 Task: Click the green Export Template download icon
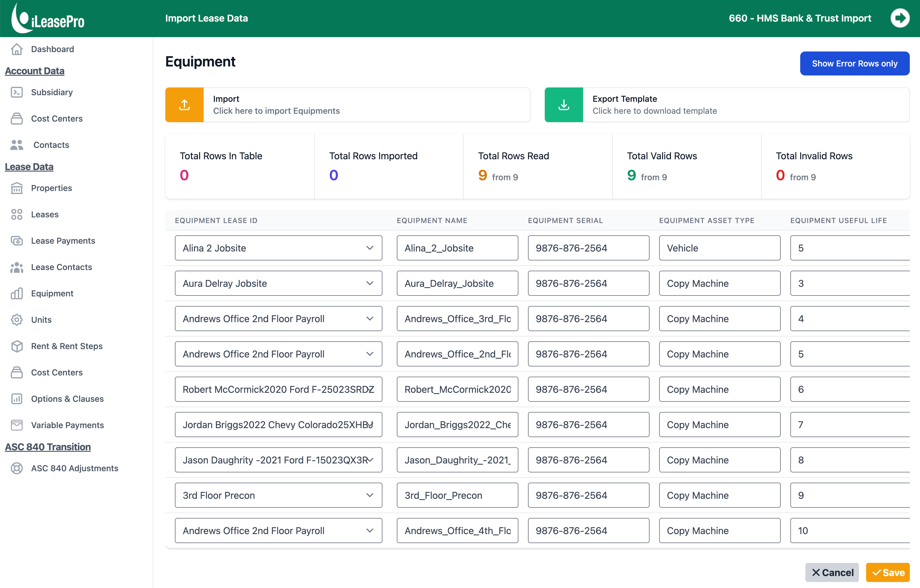pos(564,105)
